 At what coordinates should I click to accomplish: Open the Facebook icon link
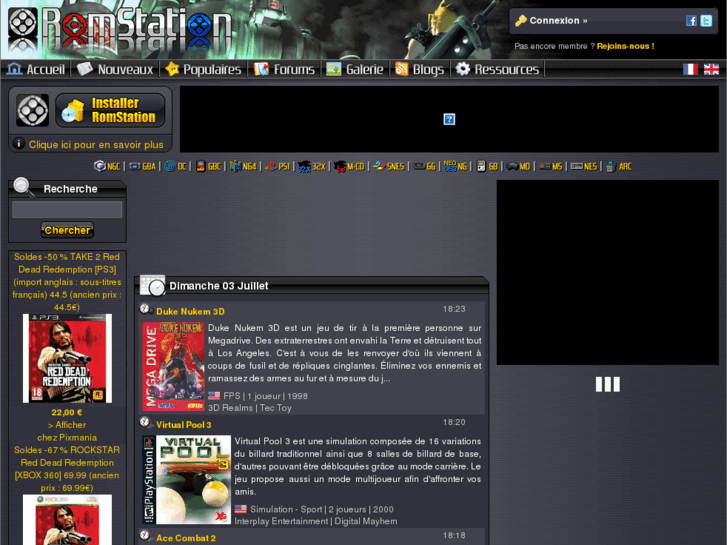691,21
